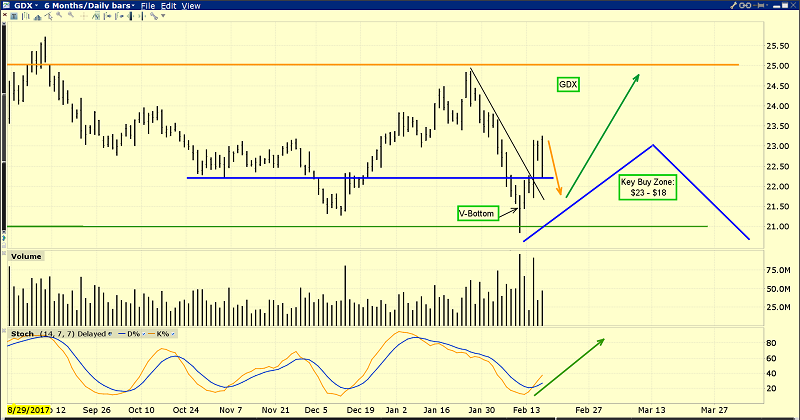
Task: Click the narrow bars horizontal squeeze icon
Action: pos(131,16)
